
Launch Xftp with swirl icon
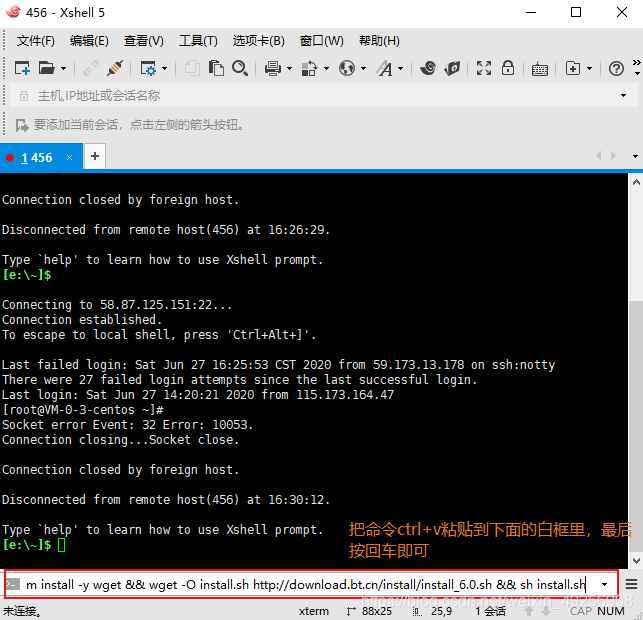(x=428, y=68)
